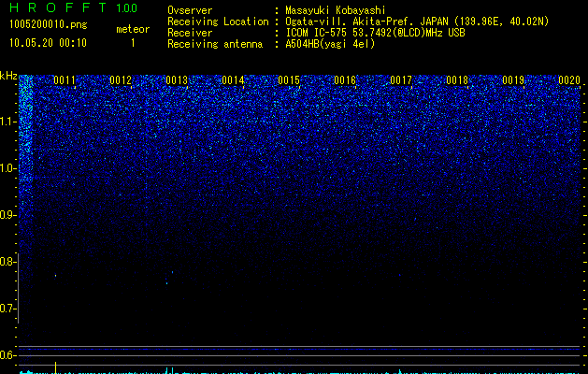Click the 0.8 kHz axis label
588x374 pixels.
tap(7, 262)
